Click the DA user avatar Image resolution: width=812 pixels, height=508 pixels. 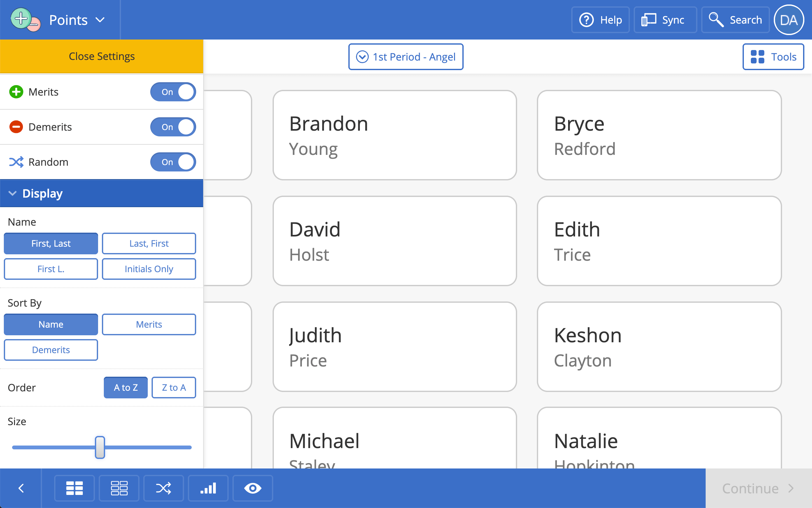pyautogui.click(x=788, y=20)
